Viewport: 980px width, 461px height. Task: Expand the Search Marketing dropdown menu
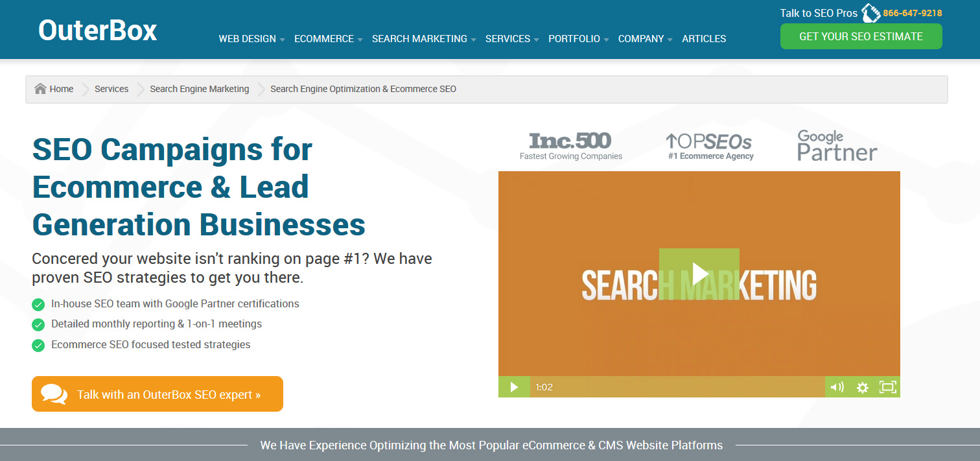423,39
